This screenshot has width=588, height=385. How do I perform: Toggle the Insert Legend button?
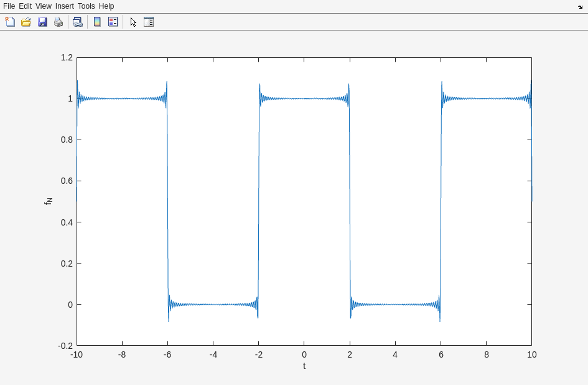point(113,22)
